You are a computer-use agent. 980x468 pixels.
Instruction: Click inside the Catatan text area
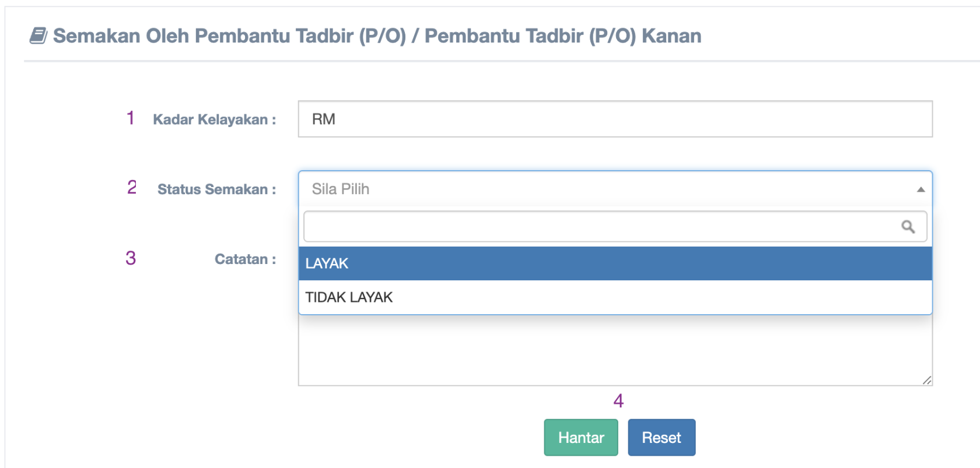tap(615, 350)
